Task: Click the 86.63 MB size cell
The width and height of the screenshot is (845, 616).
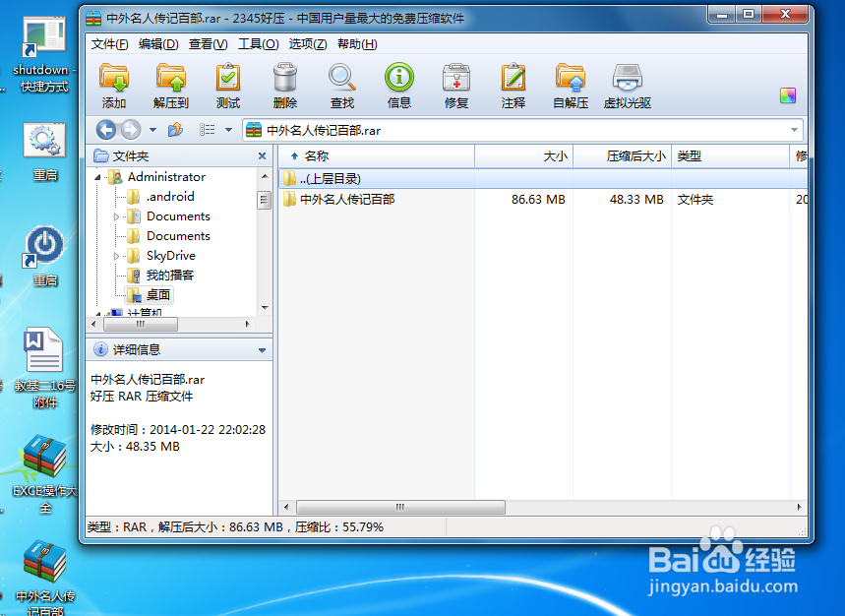Action: [538, 200]
